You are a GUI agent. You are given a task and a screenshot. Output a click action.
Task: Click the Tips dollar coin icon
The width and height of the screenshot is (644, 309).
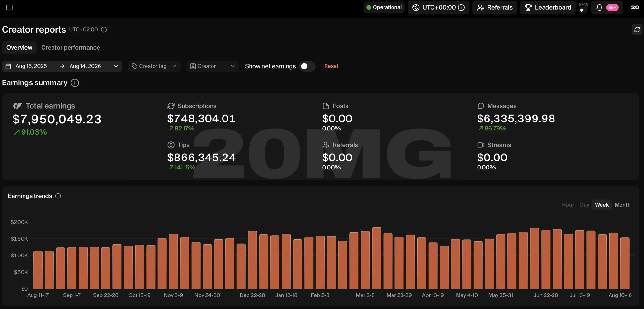pyautogui.click(x=171, y=145)
